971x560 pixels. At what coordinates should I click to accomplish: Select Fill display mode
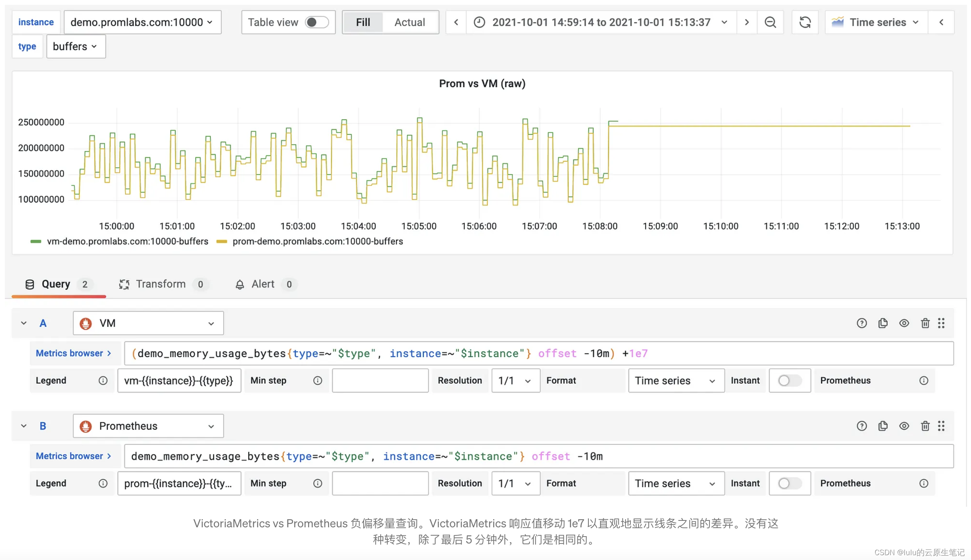(x=363, y=22)
